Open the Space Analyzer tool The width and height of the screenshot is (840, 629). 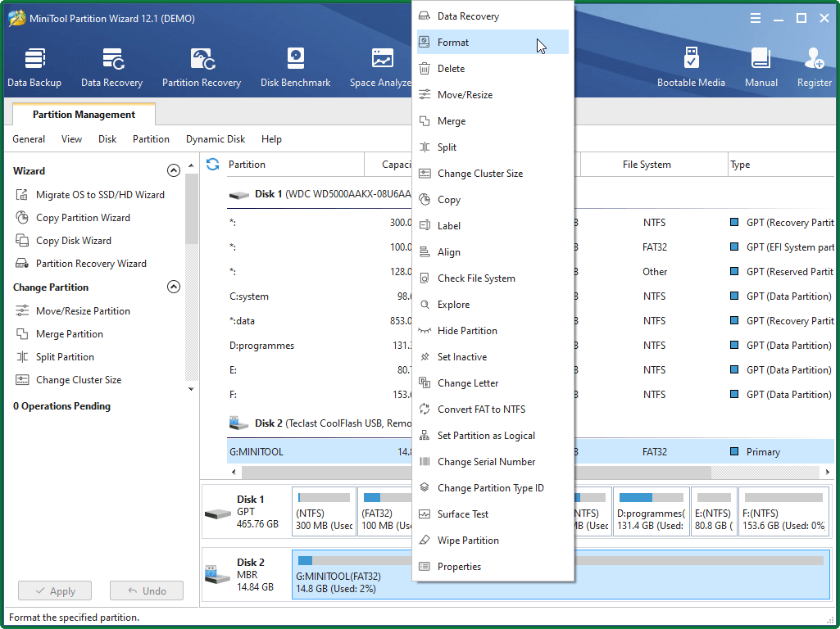point(380,67)
